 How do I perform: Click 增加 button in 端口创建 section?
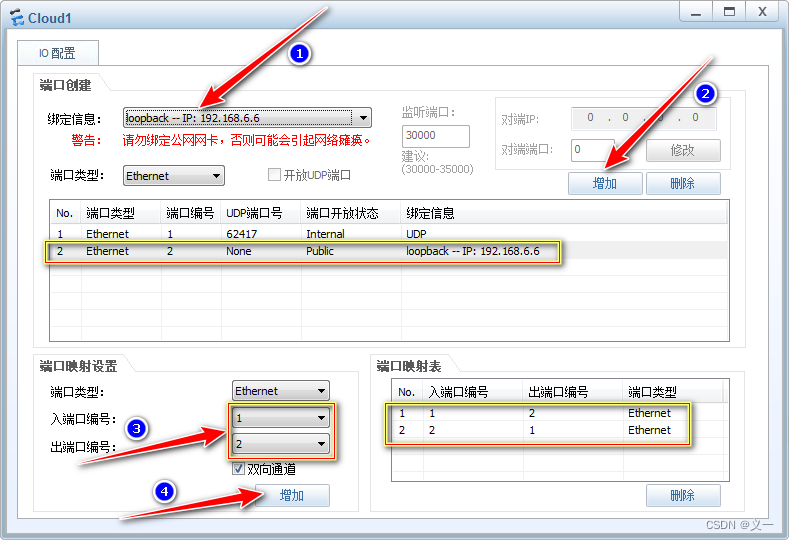[605, 183]
